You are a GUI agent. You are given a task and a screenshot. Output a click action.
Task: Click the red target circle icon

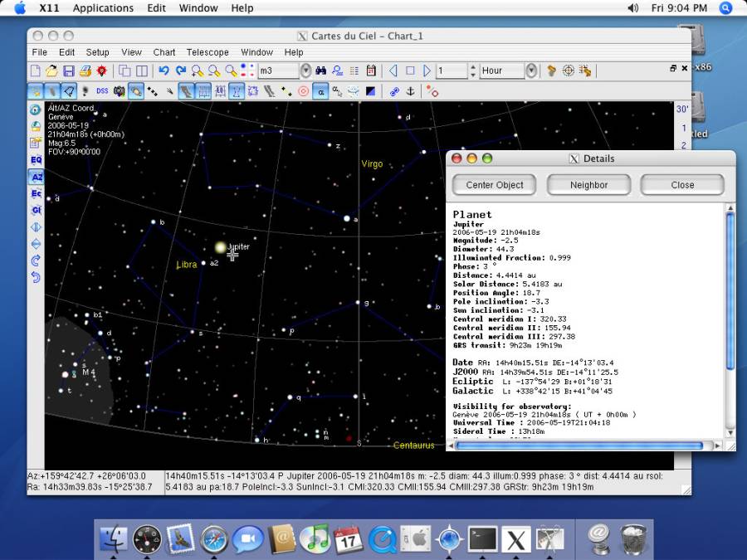tap(303, 91)
